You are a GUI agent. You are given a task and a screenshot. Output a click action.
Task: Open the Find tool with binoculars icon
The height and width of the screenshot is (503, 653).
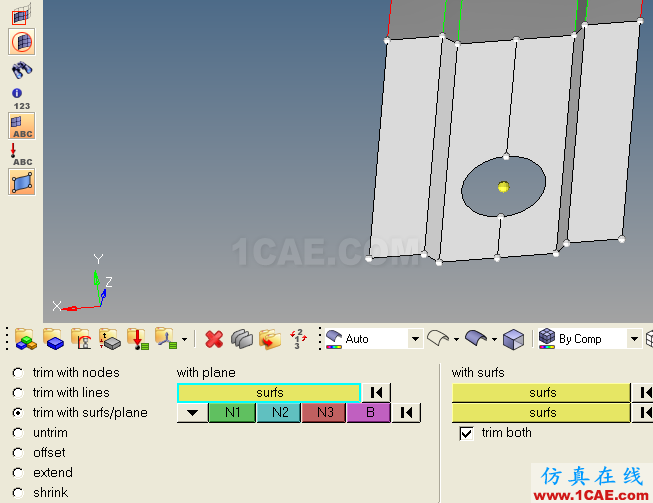point(22,70)
